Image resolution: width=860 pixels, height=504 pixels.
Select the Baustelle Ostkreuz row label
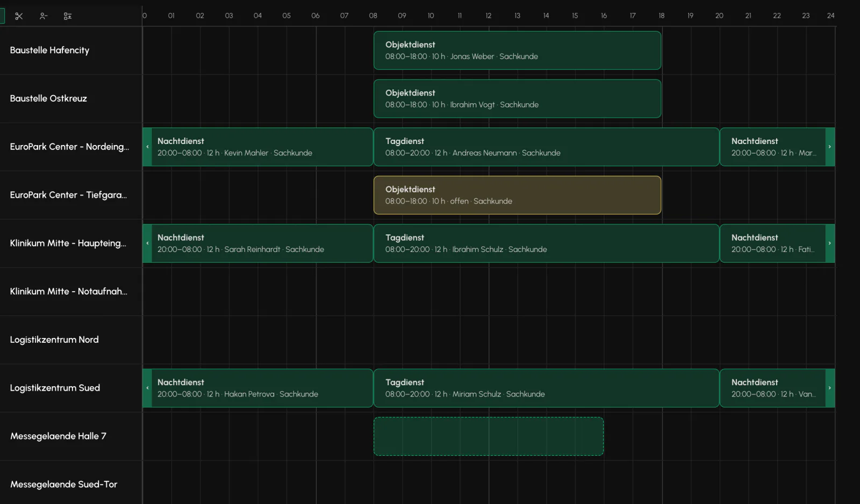point(48,99)
